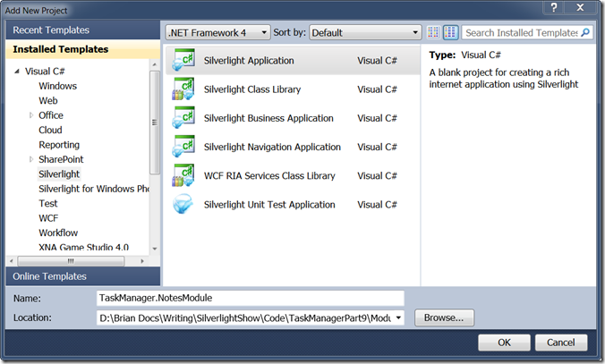The image size is (605, 364).
Task: Collapse the Visual C# tree node
Action: point(17,72)
